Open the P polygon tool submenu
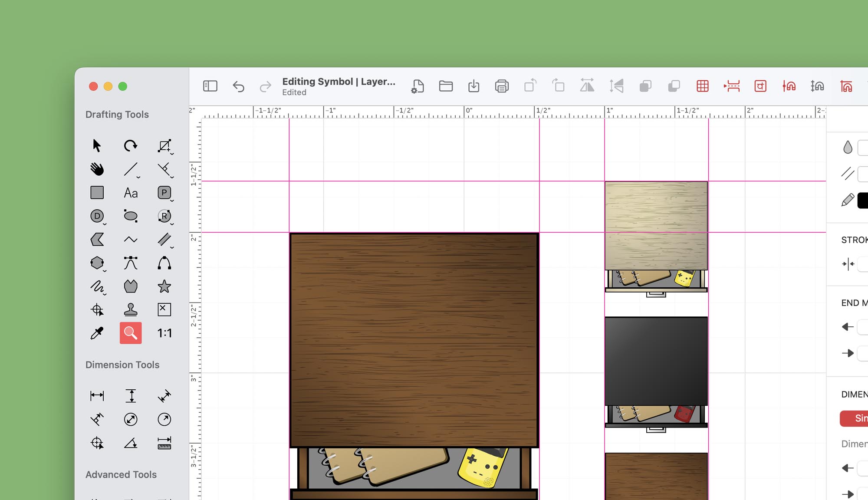The width and height of the screenshot is (868, 500). (x=172, y=201)
